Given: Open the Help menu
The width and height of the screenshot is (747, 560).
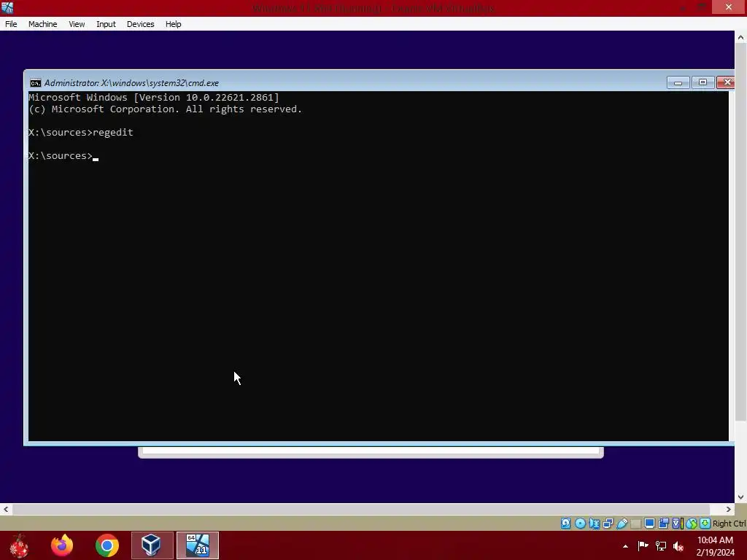Looking at the screenshot, I should [x=174, y=24].
